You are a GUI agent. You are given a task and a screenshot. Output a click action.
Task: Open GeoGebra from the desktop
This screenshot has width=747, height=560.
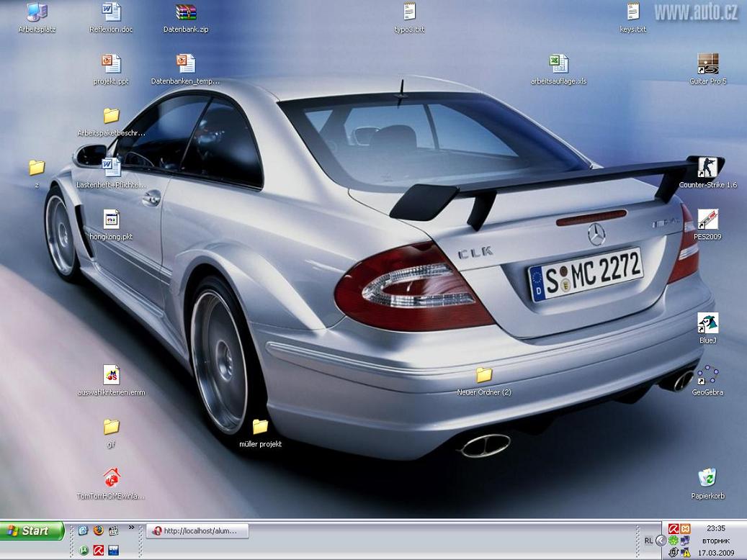point(707,375)
